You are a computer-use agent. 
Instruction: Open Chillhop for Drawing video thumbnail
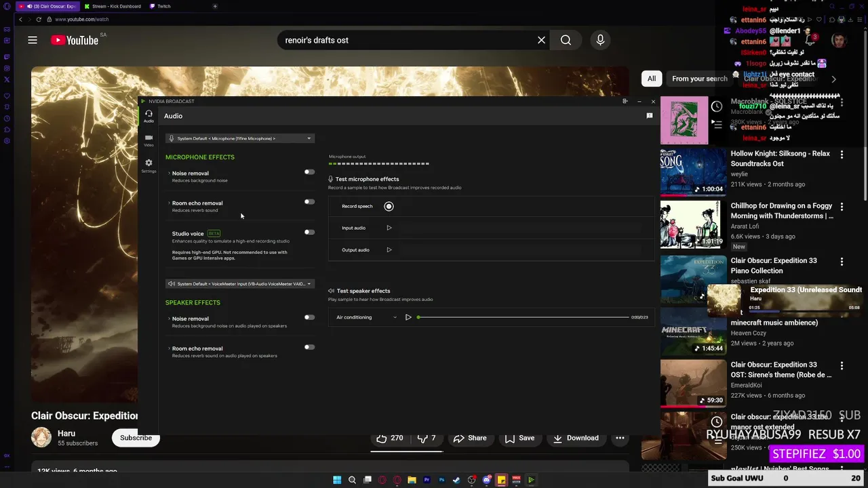(693, 224)
